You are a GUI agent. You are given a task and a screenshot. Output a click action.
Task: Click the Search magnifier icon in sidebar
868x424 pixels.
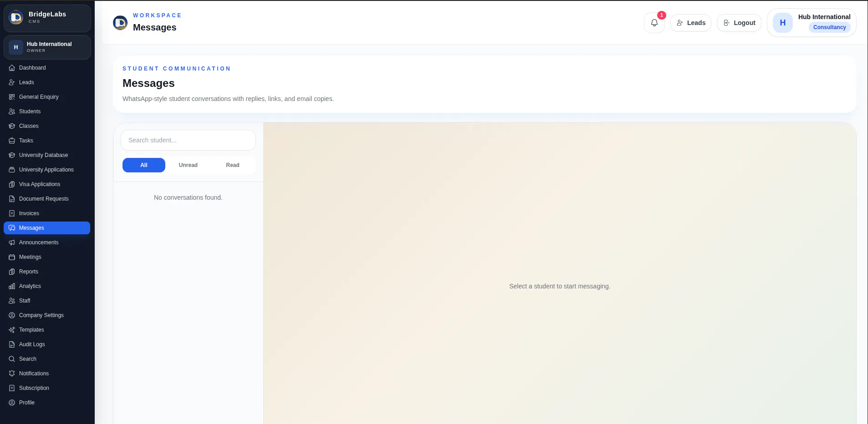pyautogui.click(x=12, y=359)
